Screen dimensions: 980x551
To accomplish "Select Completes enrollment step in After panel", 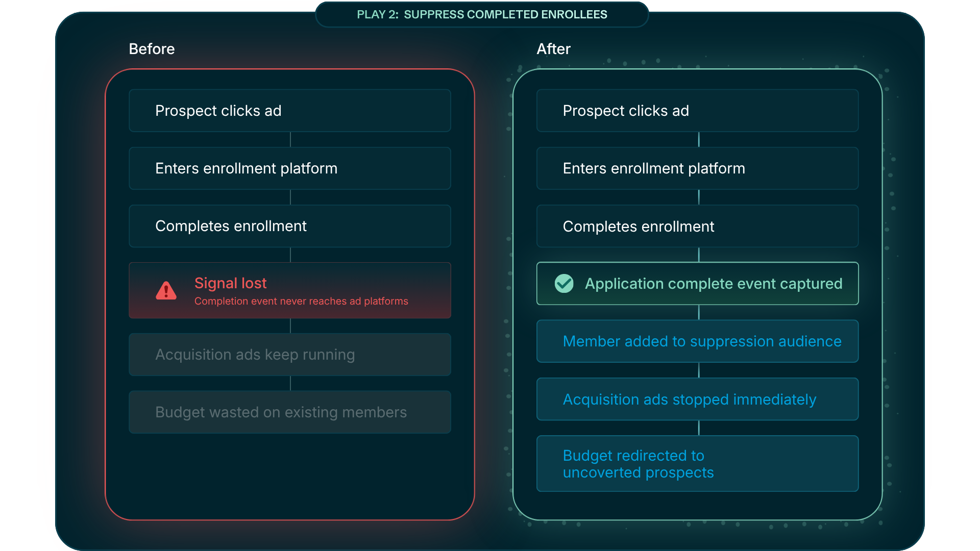I will click(697, 227).
